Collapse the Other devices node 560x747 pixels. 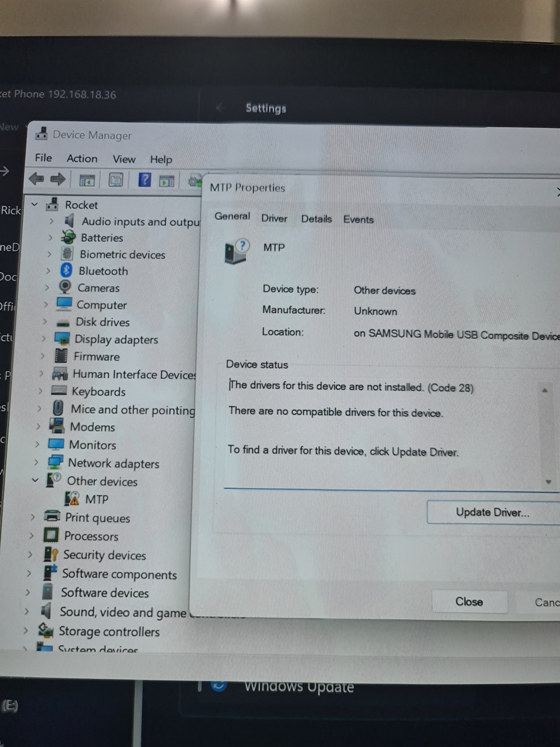(x=35, y=480)
